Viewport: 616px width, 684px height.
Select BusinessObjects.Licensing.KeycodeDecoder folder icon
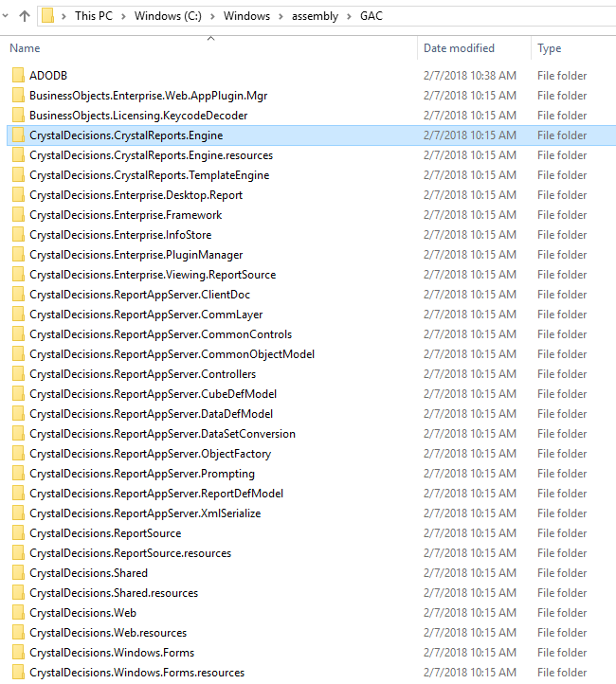pyautogui.click(x=18, y=116)
